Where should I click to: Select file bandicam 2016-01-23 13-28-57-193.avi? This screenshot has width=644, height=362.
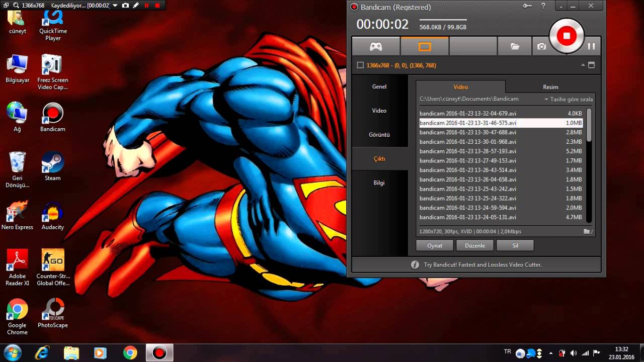point(501,151)
